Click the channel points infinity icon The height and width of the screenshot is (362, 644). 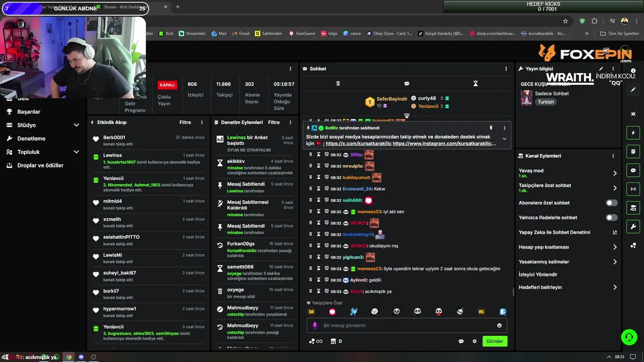(316, 341)
